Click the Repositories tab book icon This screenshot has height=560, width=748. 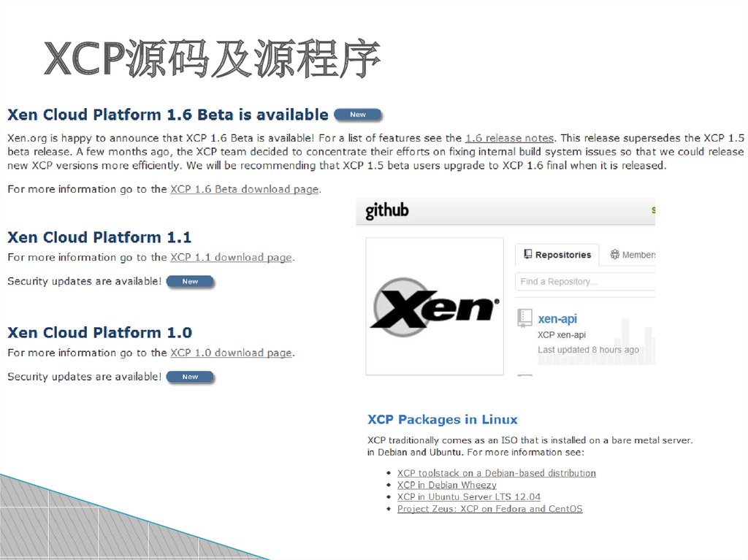[x=527, y=254]
